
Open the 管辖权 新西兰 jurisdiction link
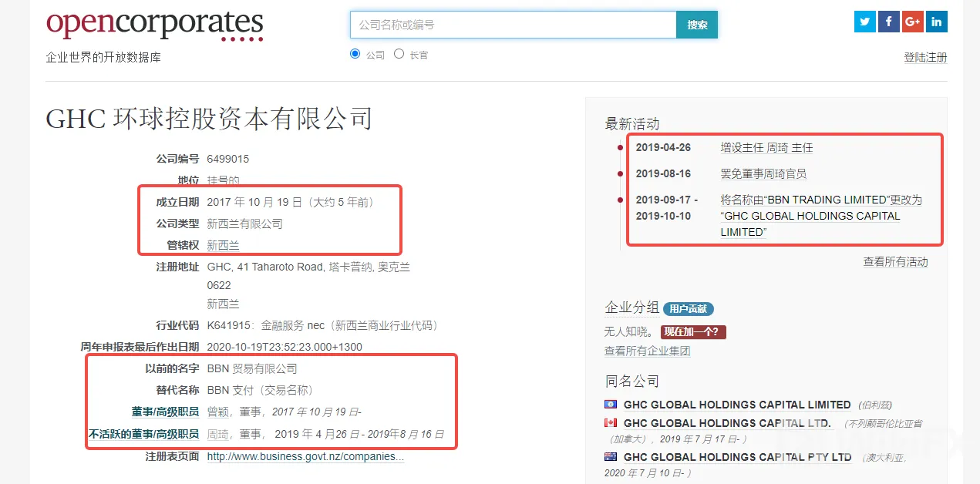coord(224,246)
